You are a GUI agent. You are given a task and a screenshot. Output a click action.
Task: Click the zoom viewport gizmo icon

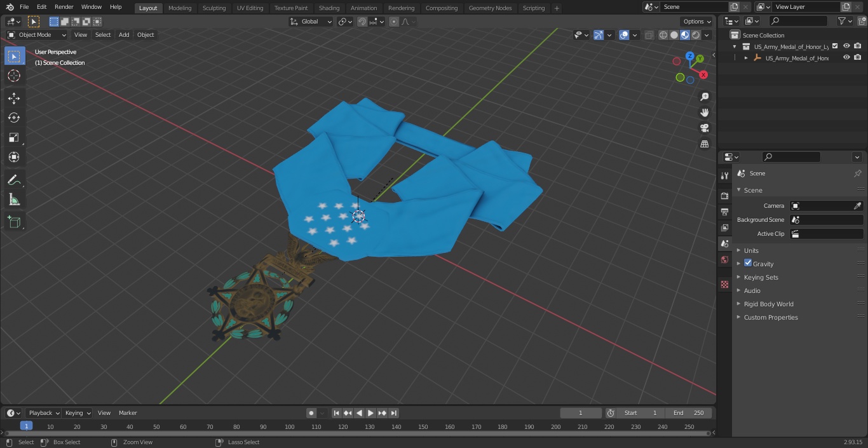click(x=704, y=97)
